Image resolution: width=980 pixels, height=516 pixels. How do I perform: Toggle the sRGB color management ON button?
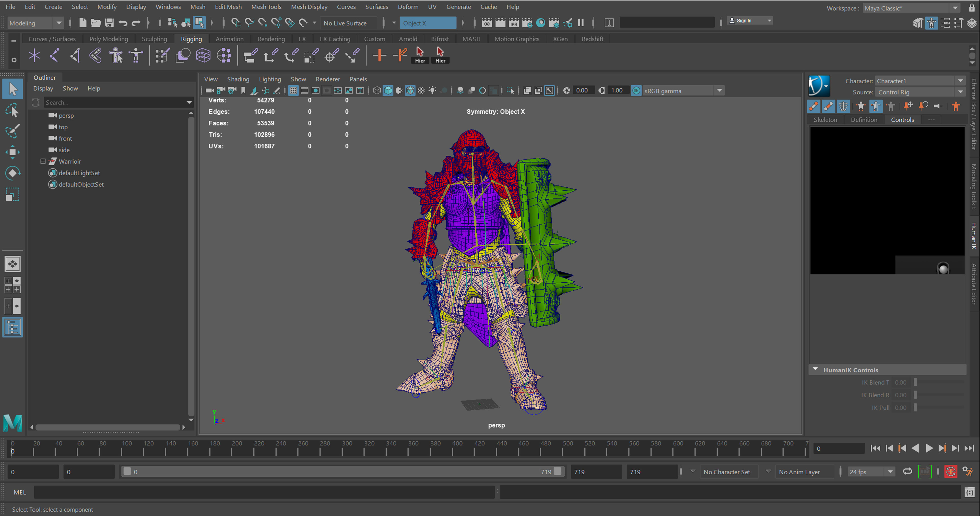click(636, 91)
